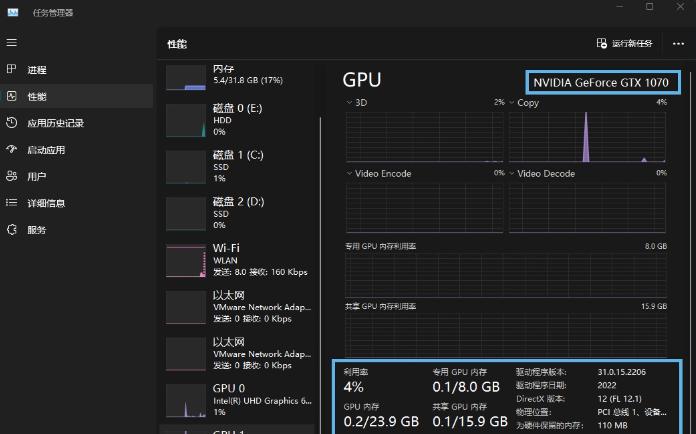Click the 用户 users icon
696x434 pixels.
(12, 176)
